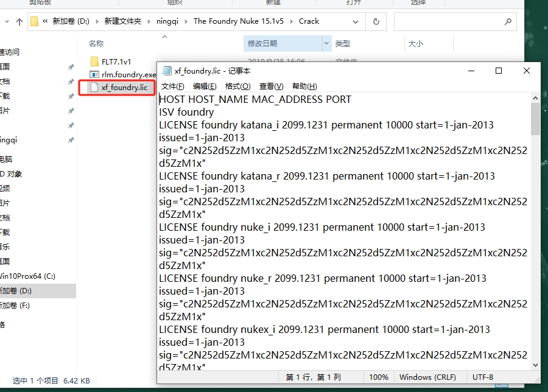Sort by the 名称 column header
548x392 pixels.
pos(96,43)
